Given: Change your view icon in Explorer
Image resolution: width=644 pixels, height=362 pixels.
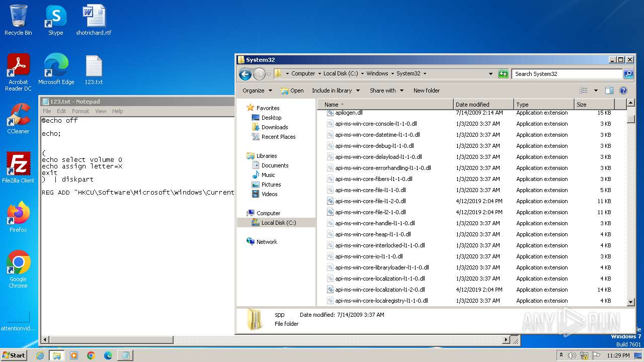Looking at the screenshot, I should click(584, 90).
